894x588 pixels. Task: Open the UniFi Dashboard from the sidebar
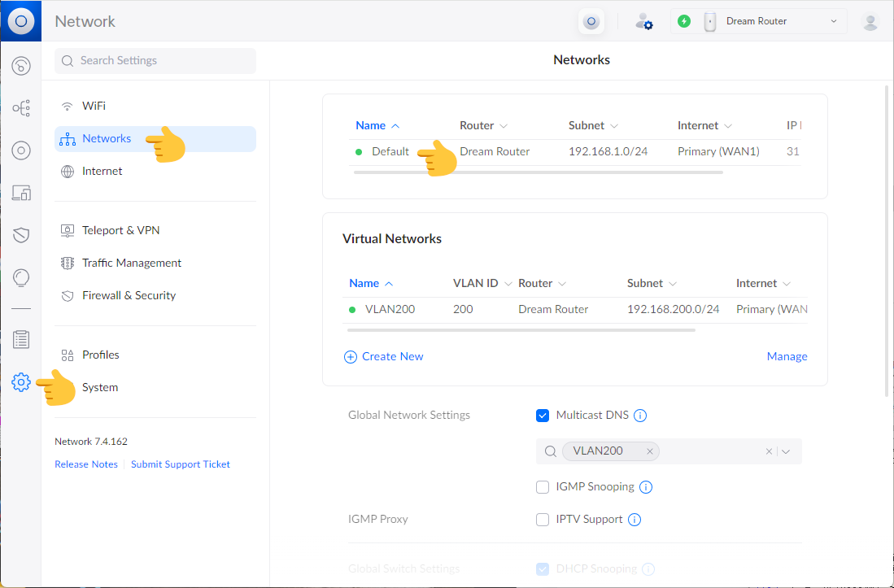[21, 63]
